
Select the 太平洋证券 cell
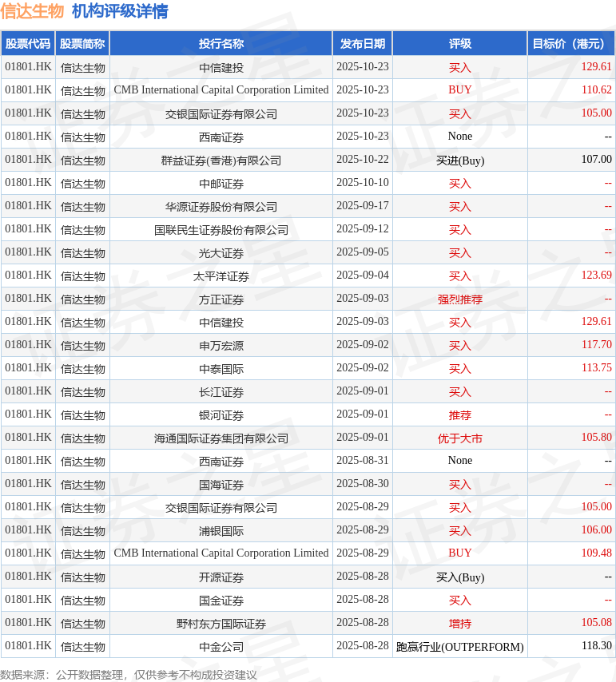point(221,276)
